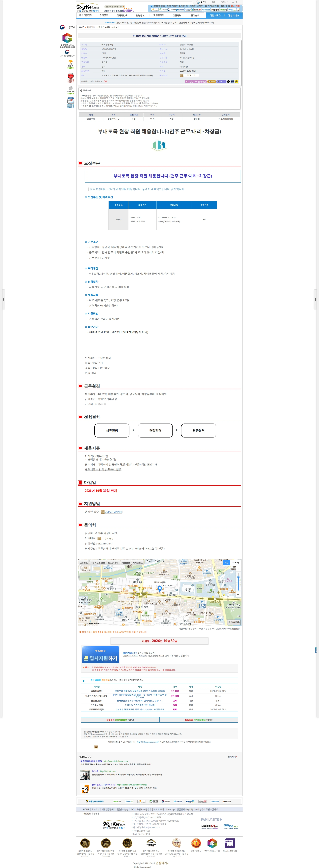Click the 인쇄 print icon button

[x=212, y=82]
